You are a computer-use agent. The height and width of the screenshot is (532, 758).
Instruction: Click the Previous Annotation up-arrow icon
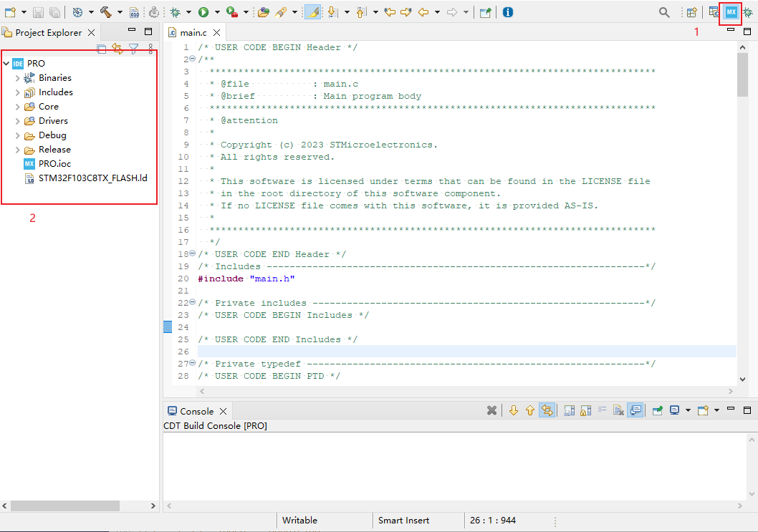361,12
